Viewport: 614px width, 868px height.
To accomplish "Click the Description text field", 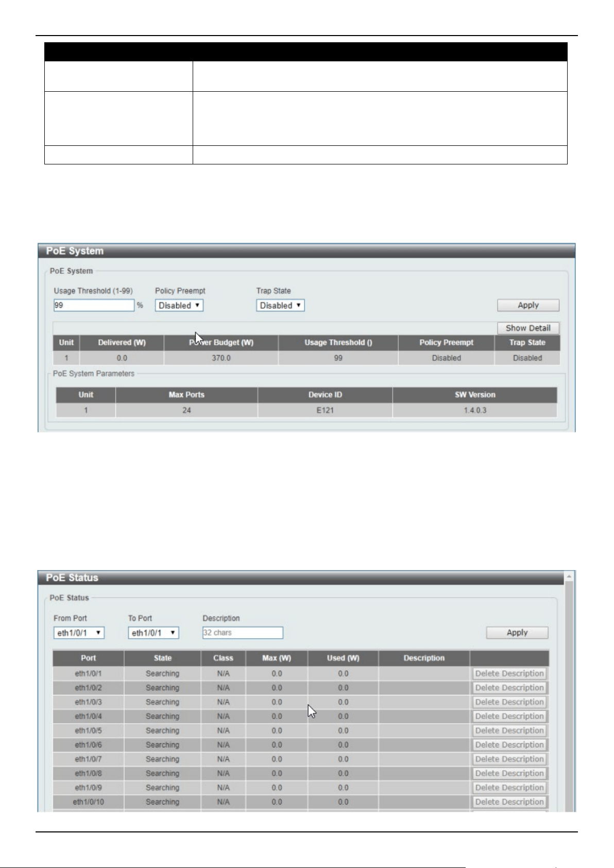I will click(243, 633).
